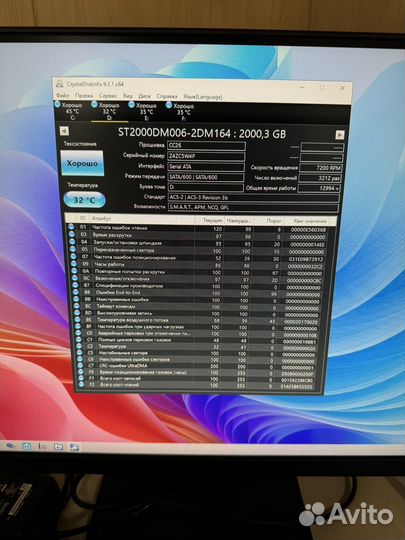Click the Скорость вращения 7200 RPM field
The height and width of the screenshot is (540, 405).
(x=321, y=168)
